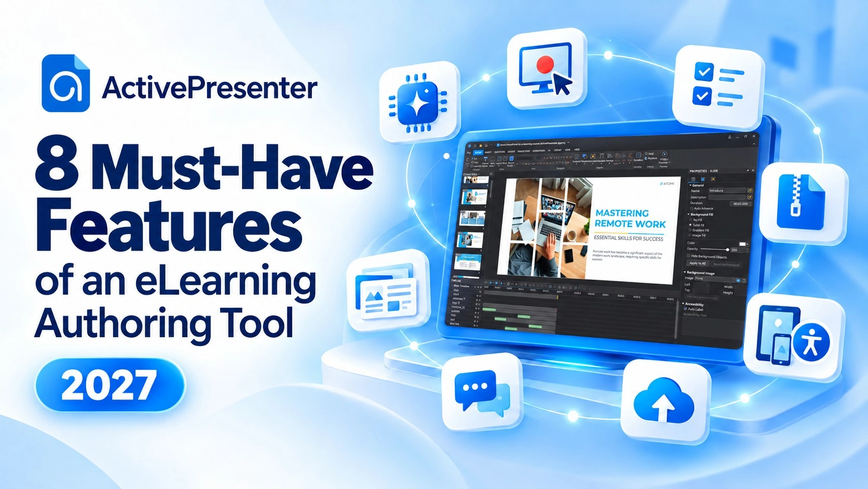Image resolution: width=868 pixels, height=489 pixels.
Task: Open the first Slide Properties panel tab icon
Action: (x=694, y=179)
